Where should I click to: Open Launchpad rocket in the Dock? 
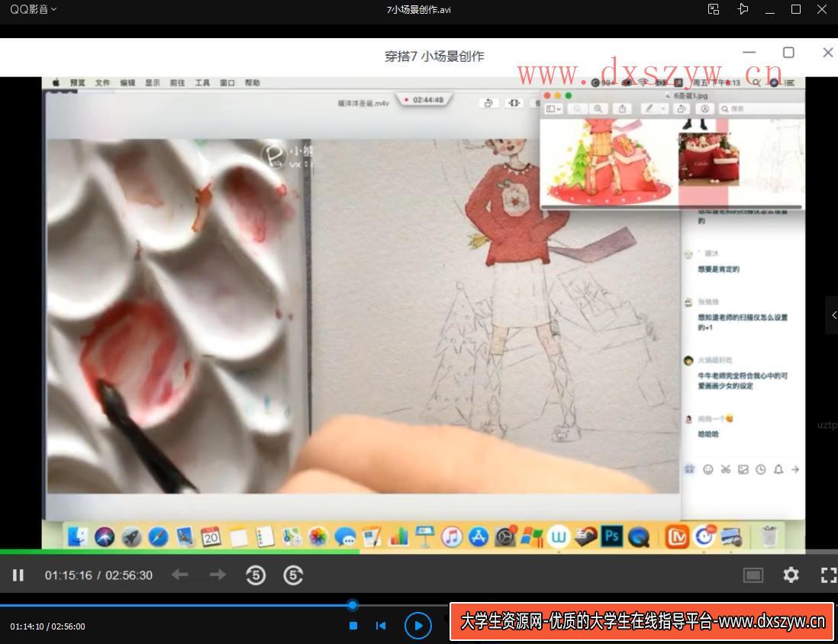point(131,536)
